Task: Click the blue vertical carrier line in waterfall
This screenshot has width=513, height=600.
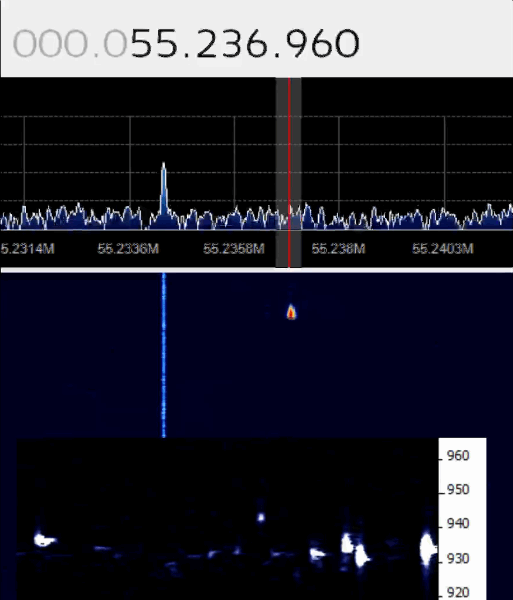Action: point(164,355)
